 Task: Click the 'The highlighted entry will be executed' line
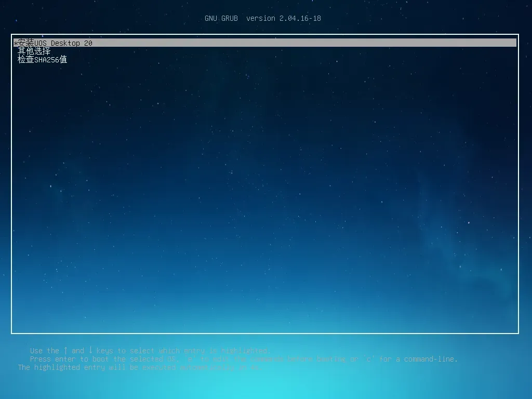pos(139,367)
